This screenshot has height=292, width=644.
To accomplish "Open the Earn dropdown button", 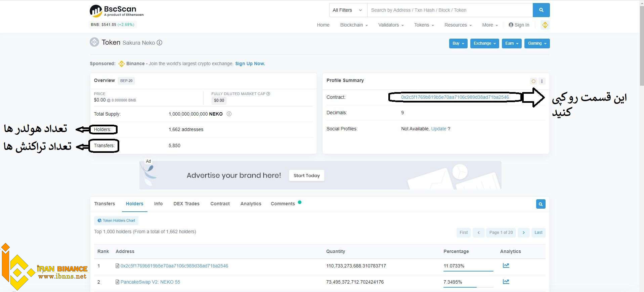I will [512, 43].
